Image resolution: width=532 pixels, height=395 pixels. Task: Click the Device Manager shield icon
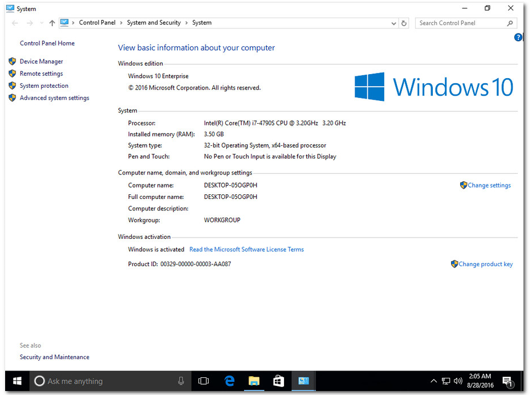pyautogui.click(x=13, y=62)
